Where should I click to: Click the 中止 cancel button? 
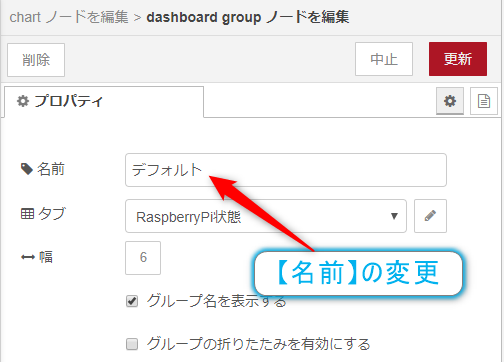pyautogui.click(x=384, y=59)
